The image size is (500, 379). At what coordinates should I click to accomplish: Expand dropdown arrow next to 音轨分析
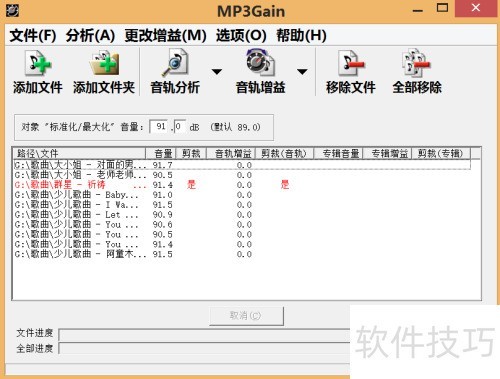click(x=217, y=72)
